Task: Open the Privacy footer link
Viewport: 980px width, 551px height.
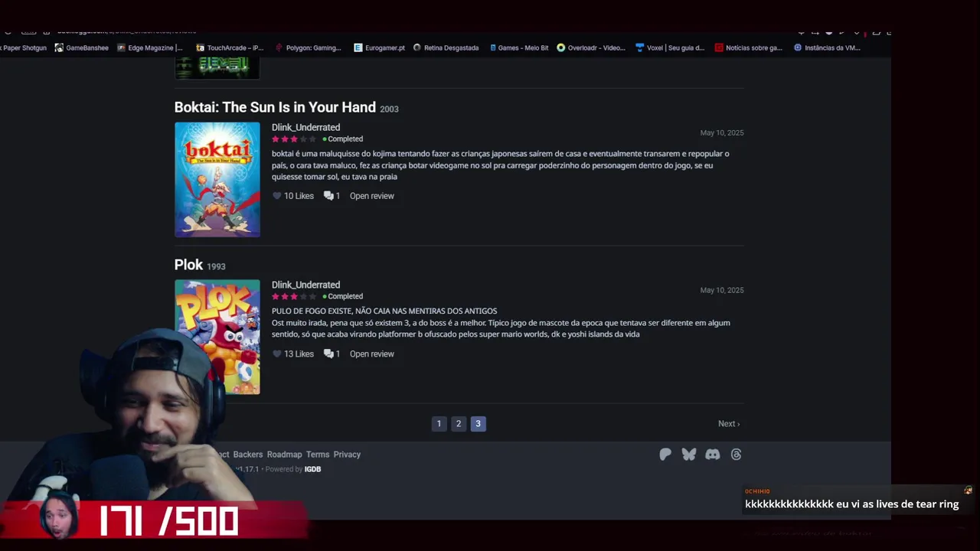Action: coord(347,455)
